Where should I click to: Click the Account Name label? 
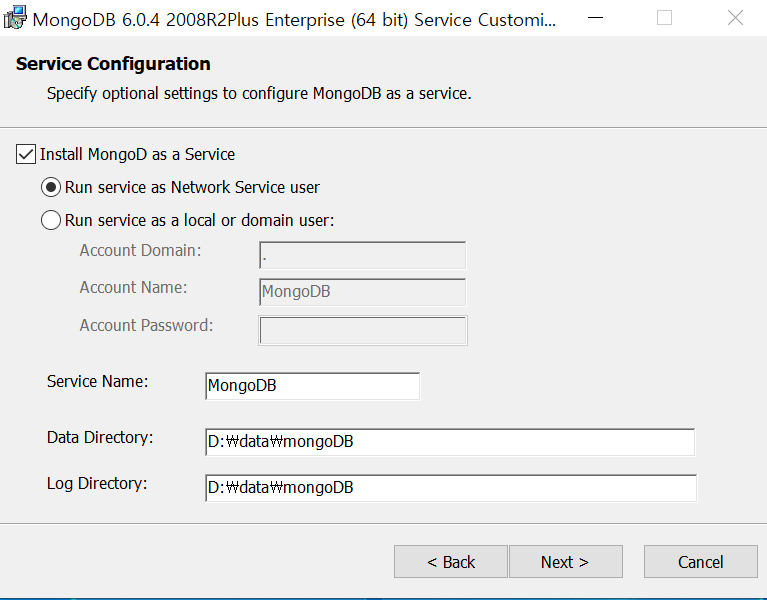pos(134,288)
